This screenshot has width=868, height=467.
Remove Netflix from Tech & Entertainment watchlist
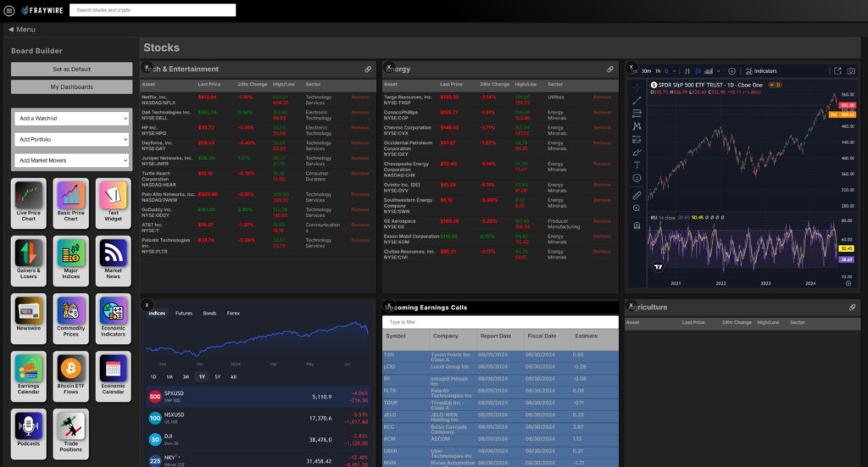pyautogui.click(x=359, y=97)
